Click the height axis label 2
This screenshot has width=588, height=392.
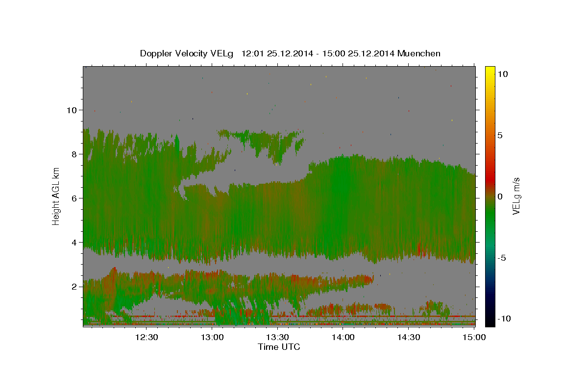click(x=75, y=286)
